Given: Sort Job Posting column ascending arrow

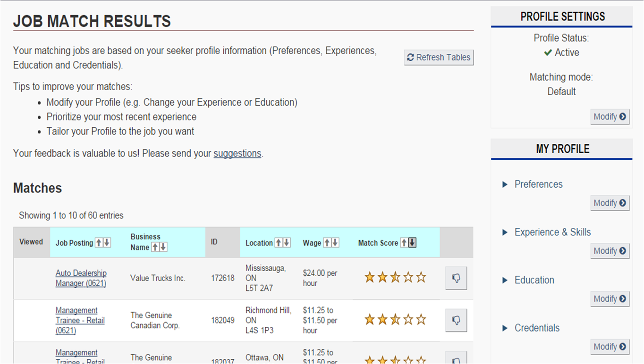Looking at the screenshot, I should pyautogui.click(x=99, y=243).
